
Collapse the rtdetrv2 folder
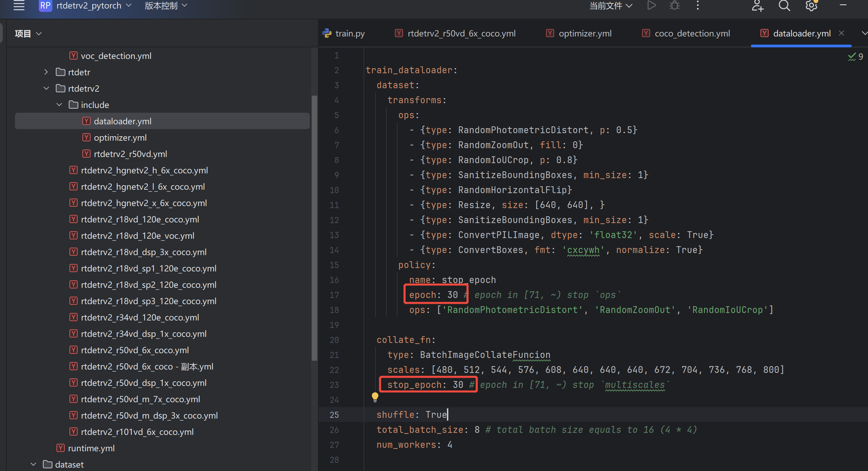point(46,88)
